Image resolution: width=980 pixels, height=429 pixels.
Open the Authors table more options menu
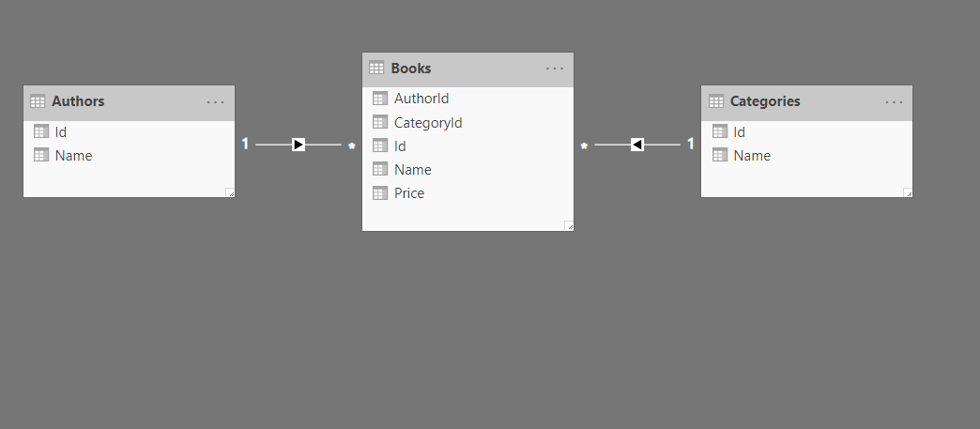point(216,101)
